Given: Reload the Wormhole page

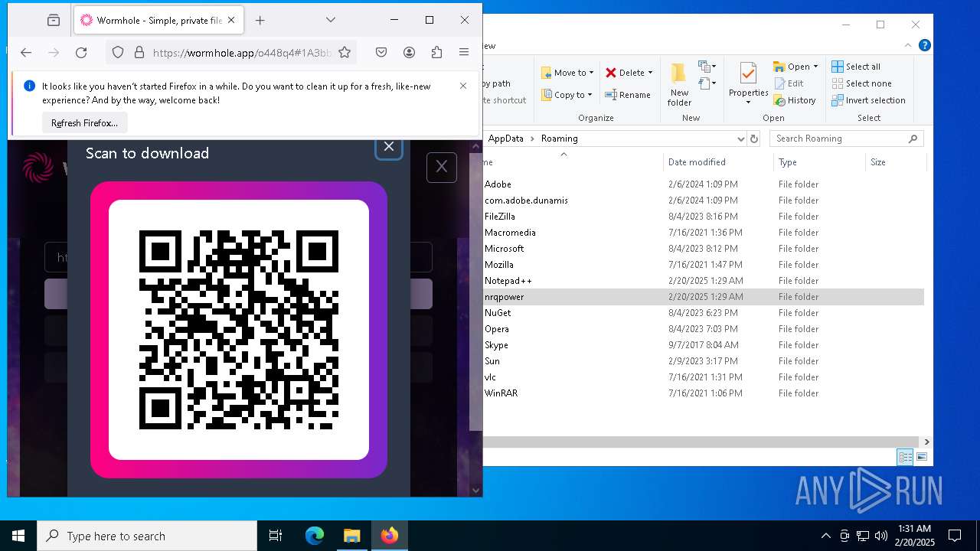Looking at the screenshot, I should [x=81, y=52].
